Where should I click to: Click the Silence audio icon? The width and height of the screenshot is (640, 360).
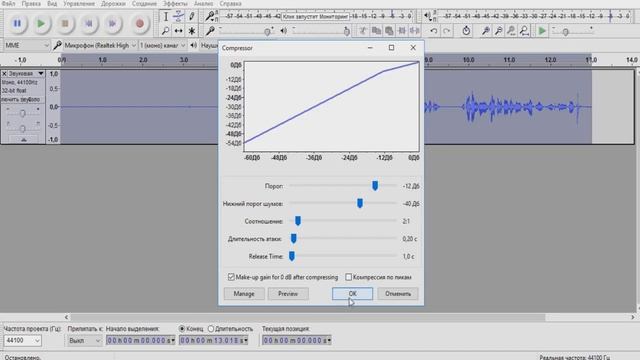point(415,31)
